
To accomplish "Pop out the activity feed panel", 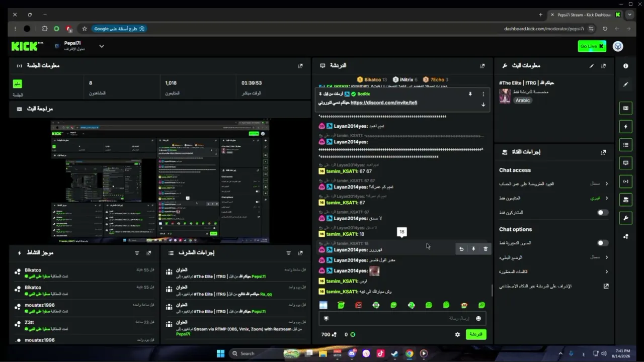I will 148,253.
